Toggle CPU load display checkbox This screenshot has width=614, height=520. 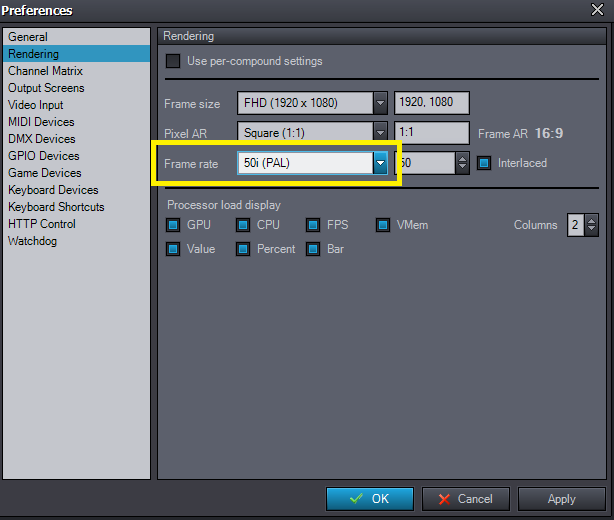(243, 225)
